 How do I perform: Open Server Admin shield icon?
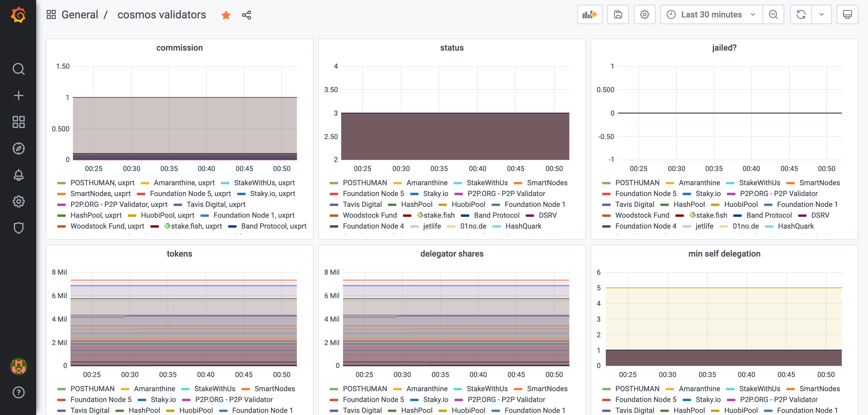[18, 228]
